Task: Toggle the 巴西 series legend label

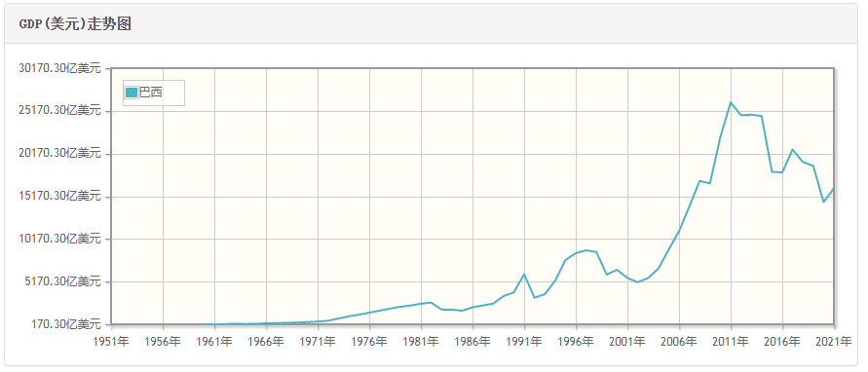Action: click(x=151, y=93)
